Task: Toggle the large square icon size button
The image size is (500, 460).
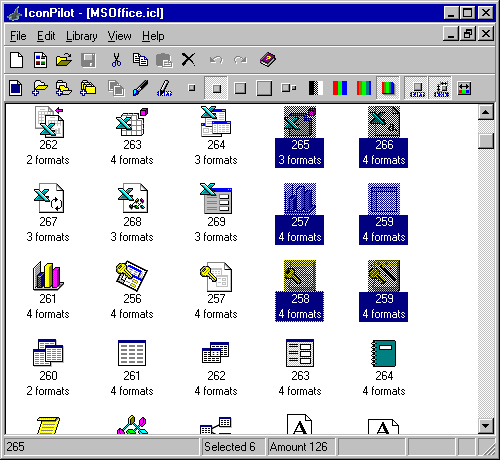Action: tap(240, 88)
